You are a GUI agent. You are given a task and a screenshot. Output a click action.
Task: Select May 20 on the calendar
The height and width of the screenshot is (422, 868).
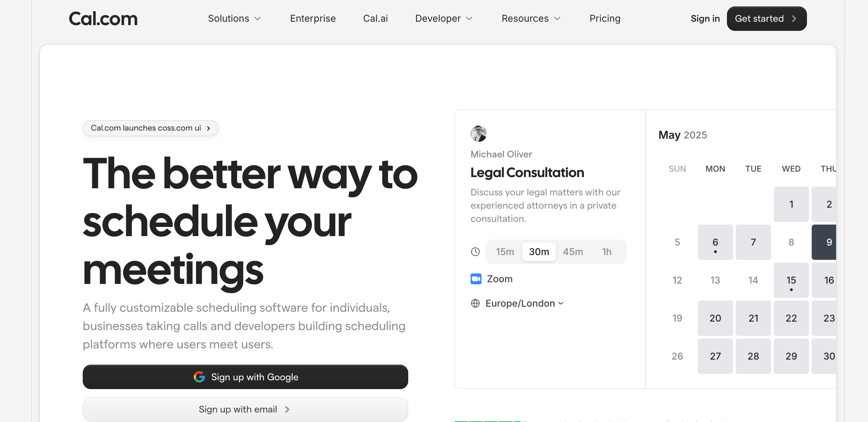point(715,318)
